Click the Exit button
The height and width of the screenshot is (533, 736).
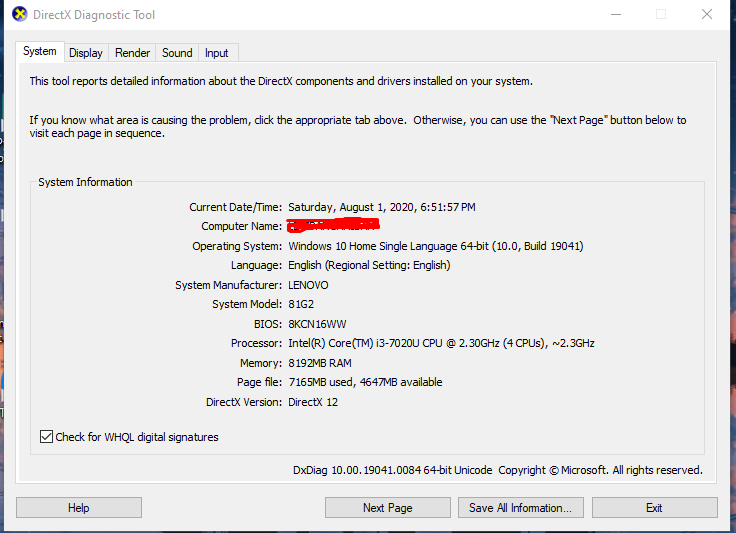tap(654, 508)
